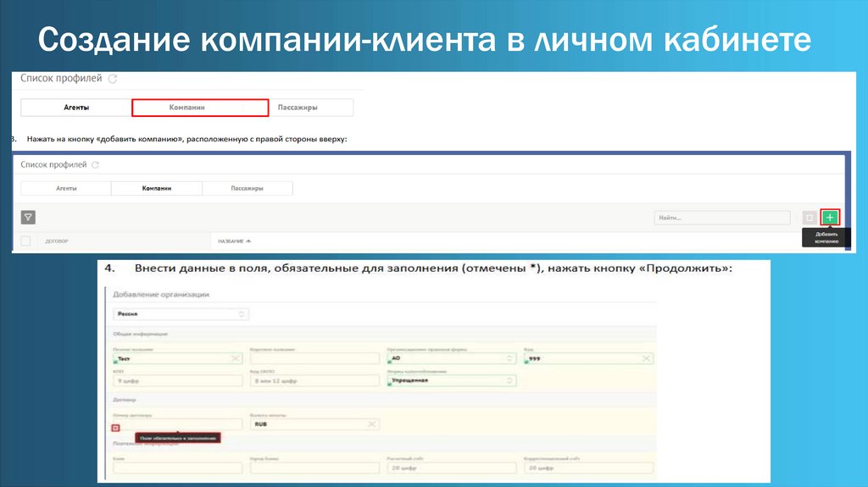The height and width of the screenshot is (487, 868).
Task: Tick the select-all checkbox in the table header
Action: pos(25,241)
